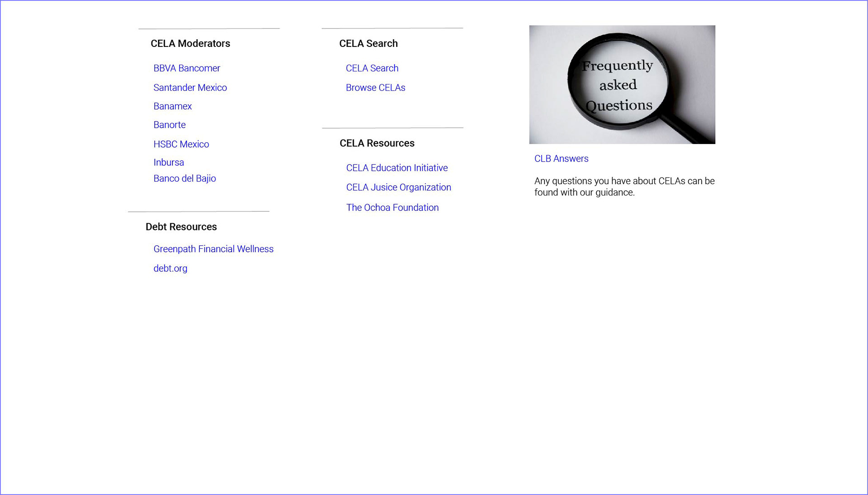Open The Ochoa Foundation link
This screenshot has height=495, width=868.
[x=392, y=208]
